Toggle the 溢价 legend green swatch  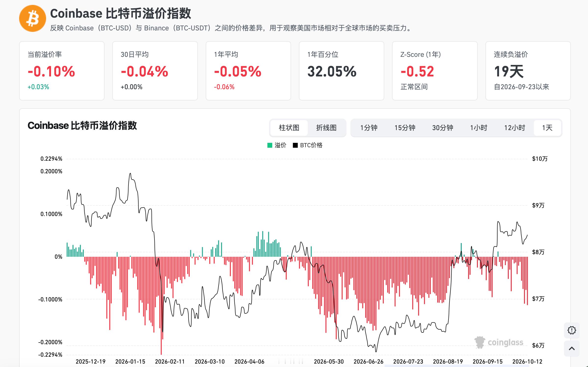point(270,145)
